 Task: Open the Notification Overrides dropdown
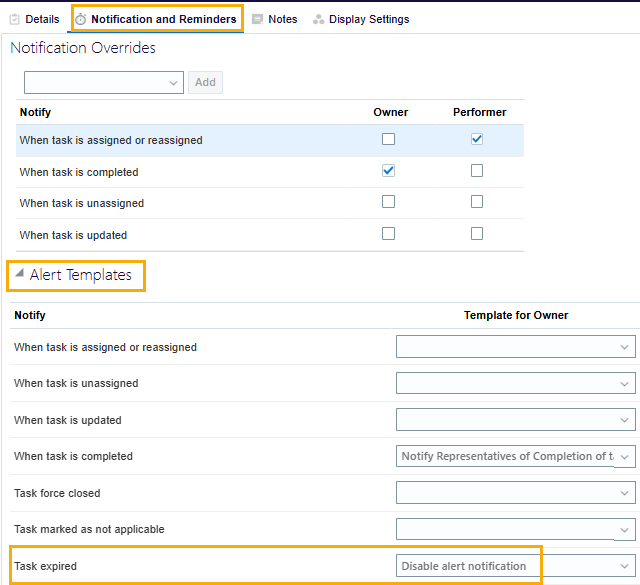pos(104,82)
